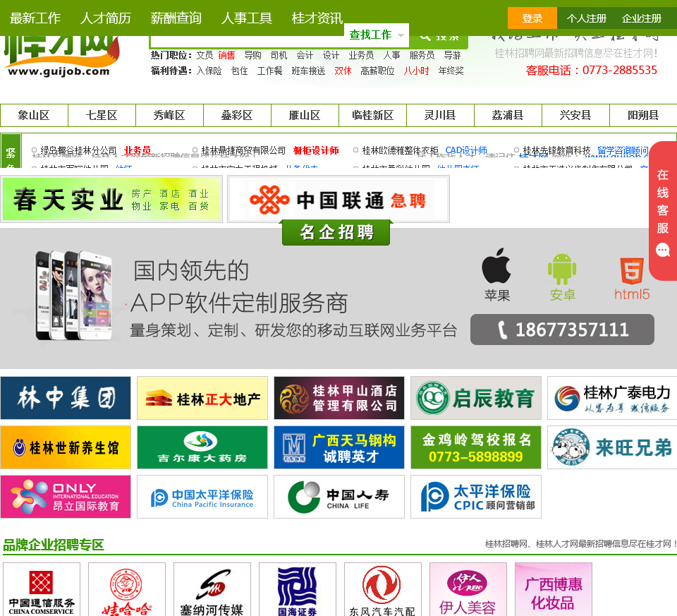Click the html5 shield icon
Image resolution: width=677 pixels, height=616 pixels.
(632, 271)
